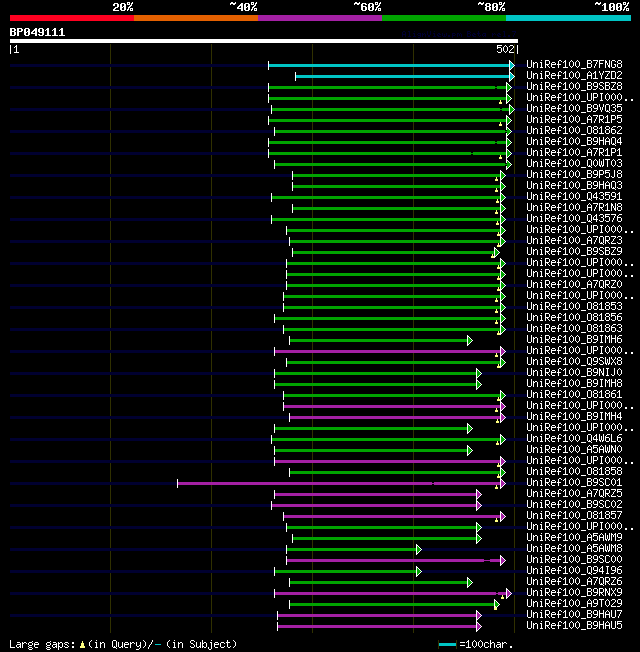The image size is (640, 652).
Task: Click the long purple alignment bar for B9SC01
Action: (x=341, y=484)
